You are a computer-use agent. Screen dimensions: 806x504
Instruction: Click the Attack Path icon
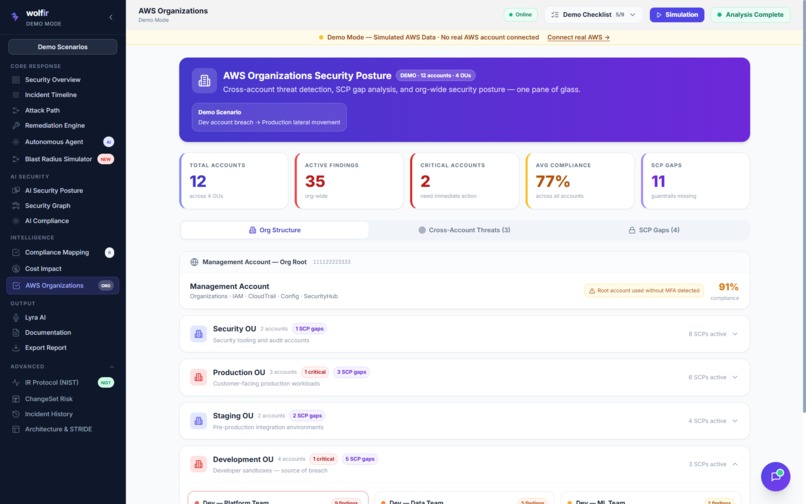[x=16, y=110]
